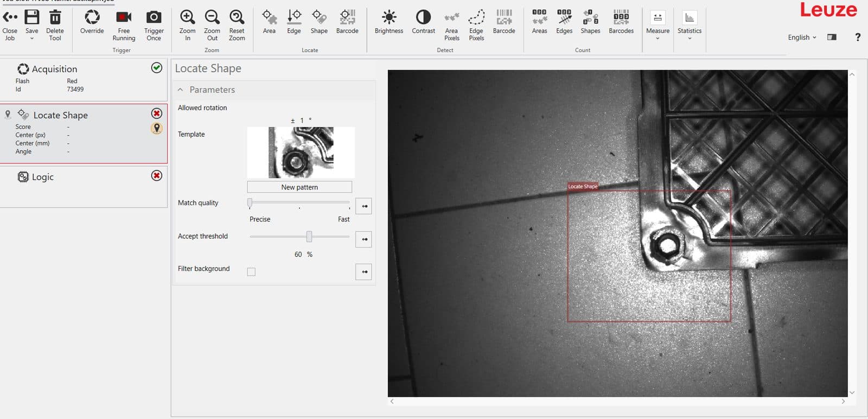Viewport: 868px width, 419px height.
Task: Click the "Fast" label under Match quality
Action: [344, 219]
